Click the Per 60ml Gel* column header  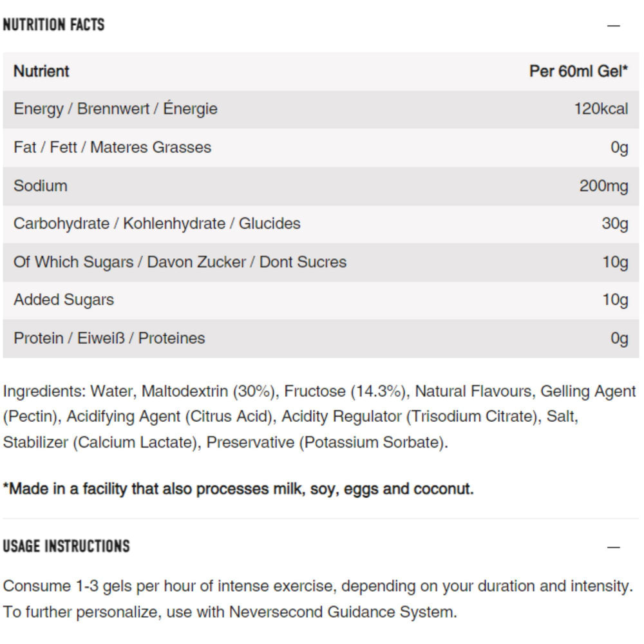(x=578, y=71)
